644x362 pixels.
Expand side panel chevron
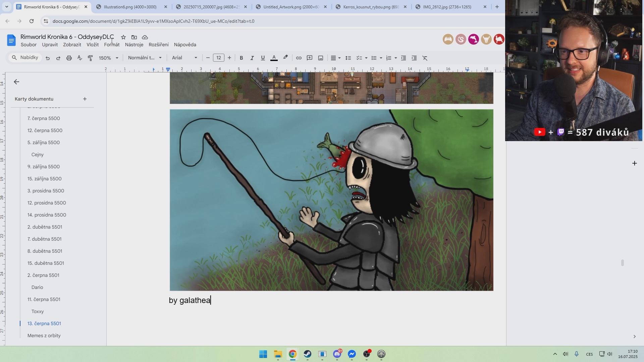click(634, 336)
